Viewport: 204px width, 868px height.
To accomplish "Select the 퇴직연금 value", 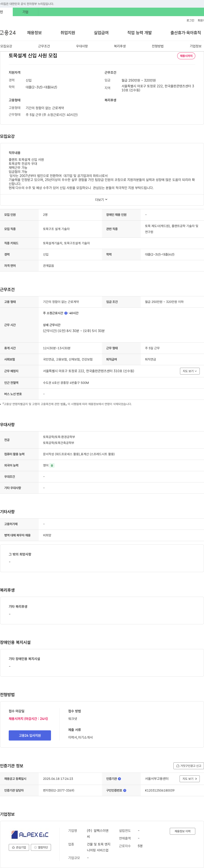I will 150,359.
